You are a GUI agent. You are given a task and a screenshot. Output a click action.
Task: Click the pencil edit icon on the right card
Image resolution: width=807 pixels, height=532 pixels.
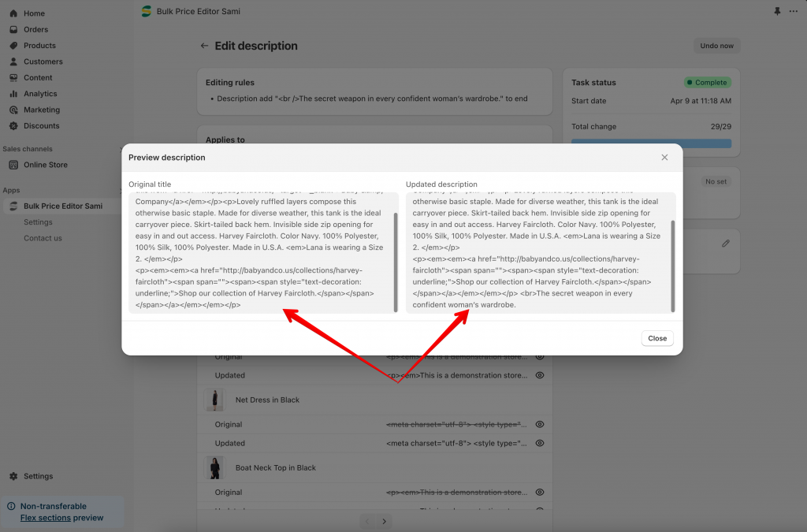(726, 244)
